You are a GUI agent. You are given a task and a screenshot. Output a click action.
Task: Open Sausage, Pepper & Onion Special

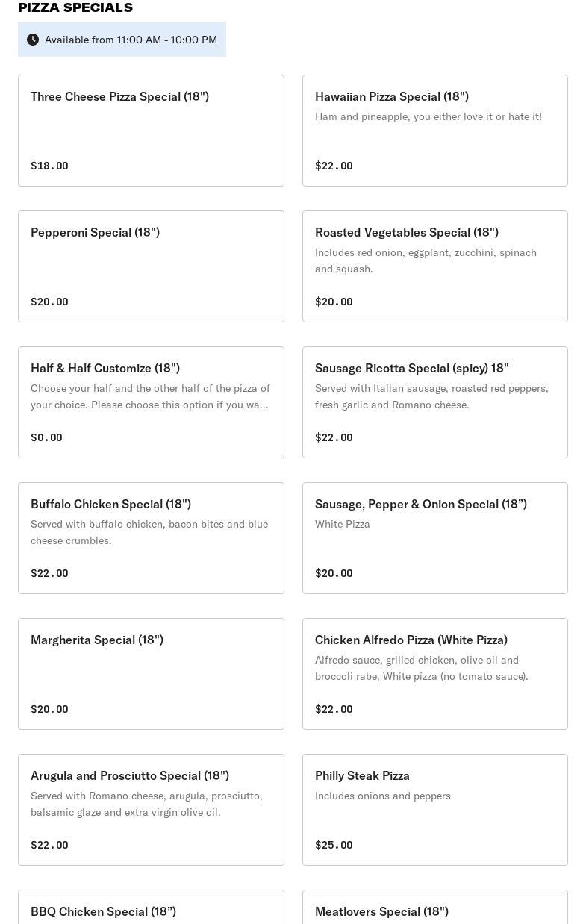(x=434, y=538)
